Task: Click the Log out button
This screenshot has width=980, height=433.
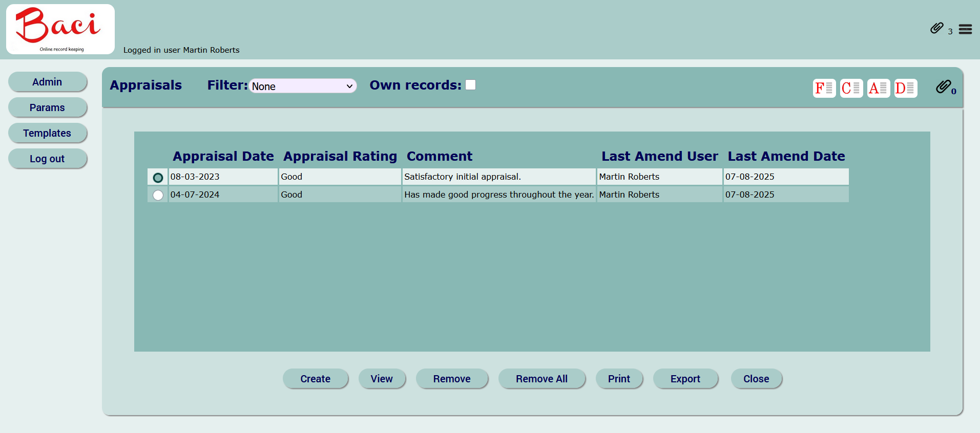Action: point(47,159)
